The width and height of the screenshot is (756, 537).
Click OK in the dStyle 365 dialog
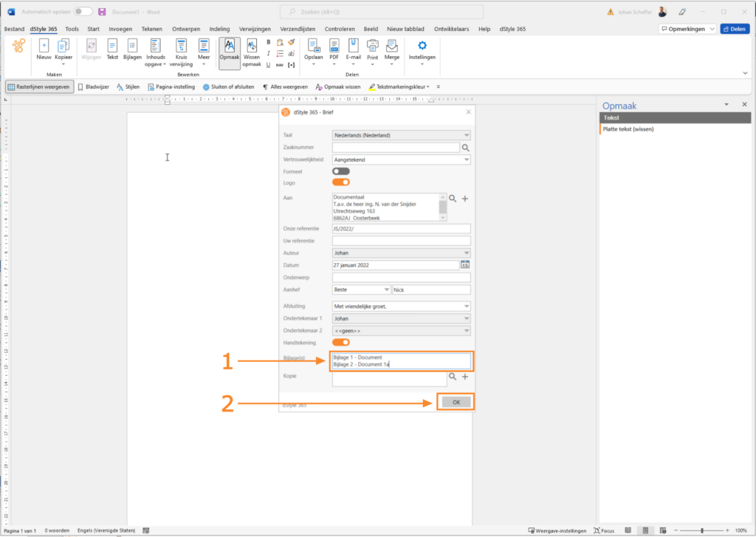[456, 403]
